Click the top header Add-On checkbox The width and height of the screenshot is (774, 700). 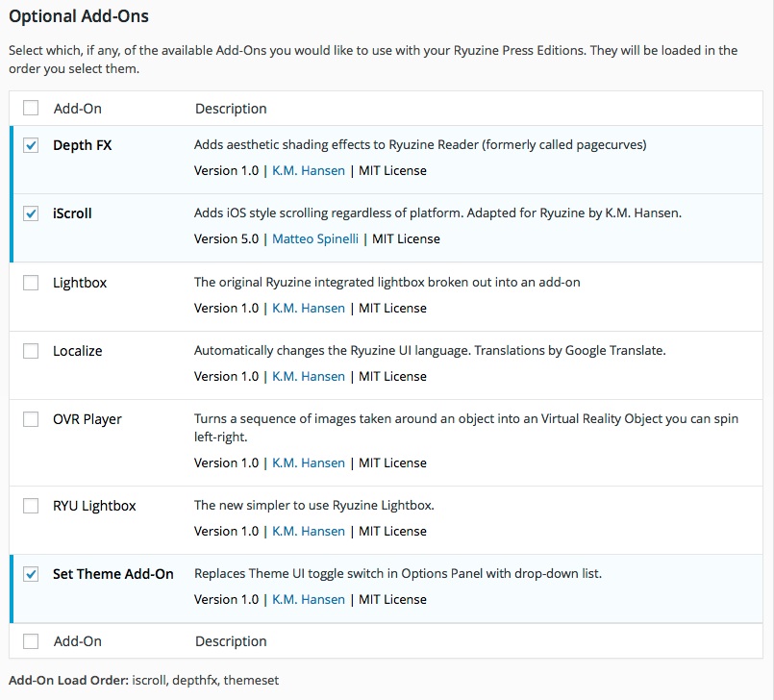tap(29, 108)
